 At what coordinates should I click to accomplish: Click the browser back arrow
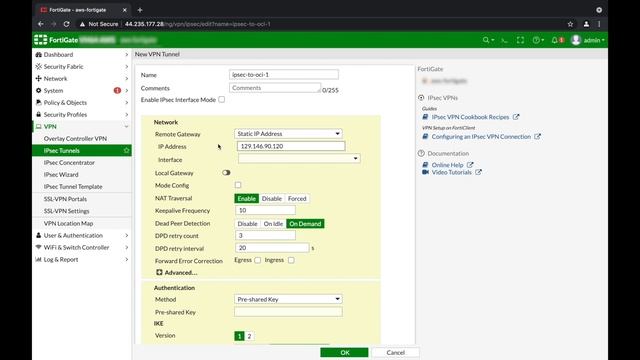tap(41, 24)
